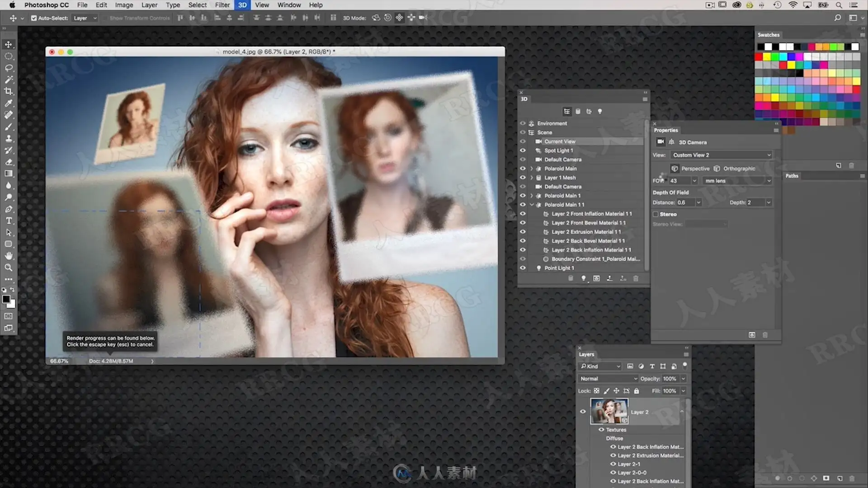The height and width of the screenshot is (488, 868).
Task: Enable the Stereo checkbox
Action: [x=656, y=214]
